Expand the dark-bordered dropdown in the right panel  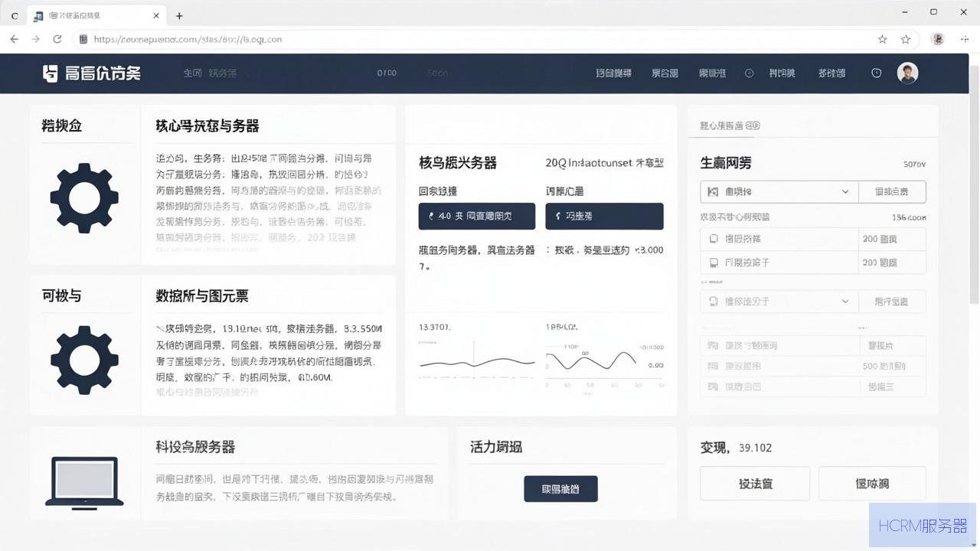coord(779,191)
